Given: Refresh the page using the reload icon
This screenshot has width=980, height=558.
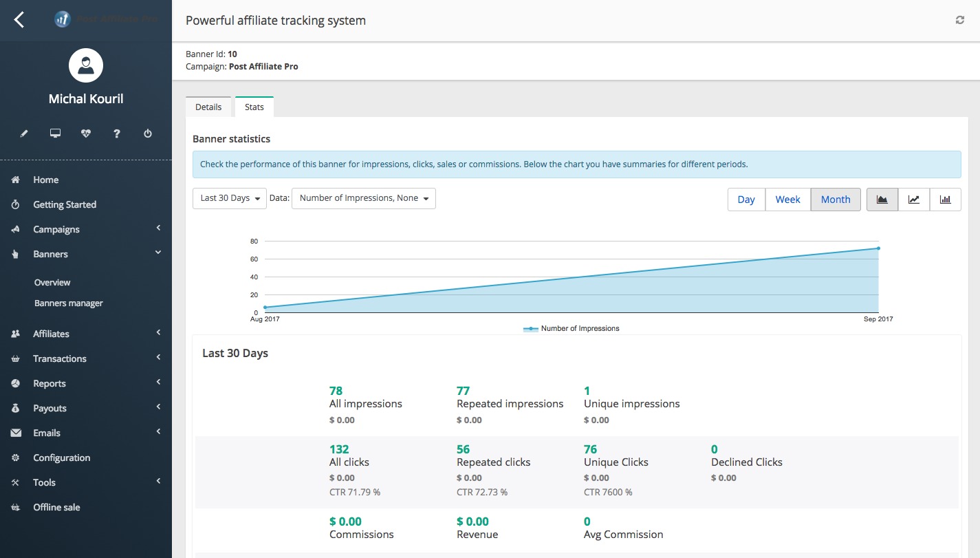Looking at the screenshot, I should [960, 21].
